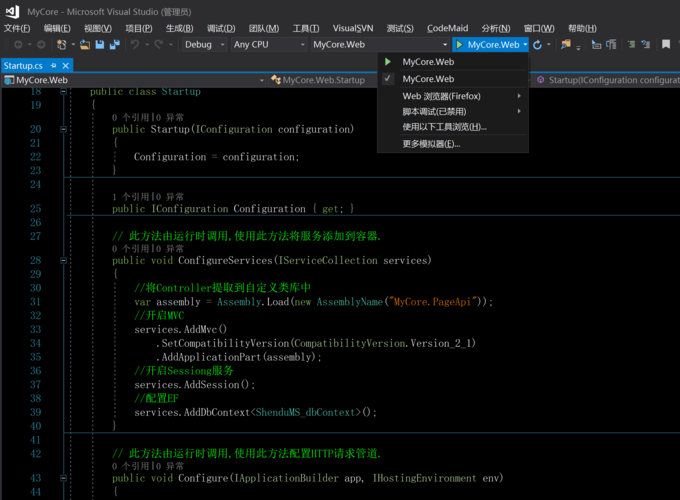
Task: Collapse the Startup class at line 18
Action: click(64, 92)
